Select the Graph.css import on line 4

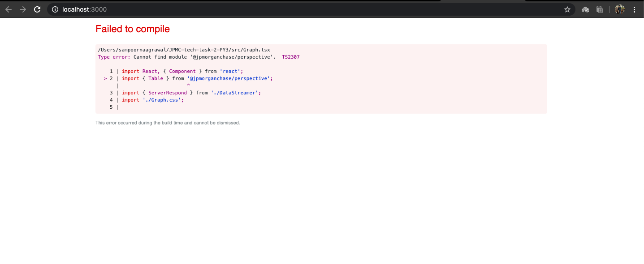pyautogui.click(x=163, y=100)
